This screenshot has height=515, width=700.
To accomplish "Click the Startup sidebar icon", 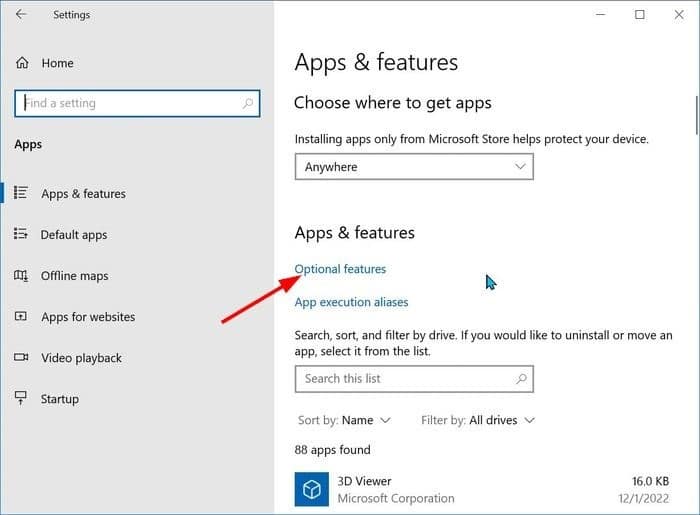I will tap(21, 398).
